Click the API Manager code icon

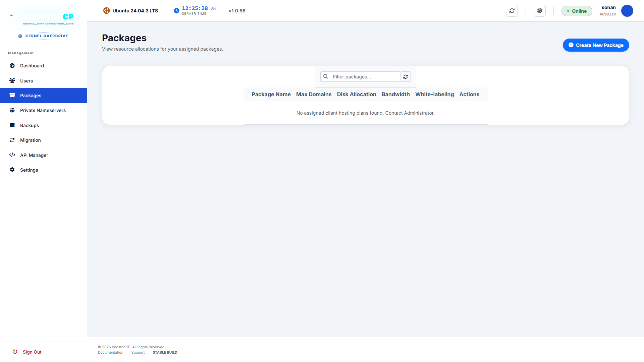12,155
